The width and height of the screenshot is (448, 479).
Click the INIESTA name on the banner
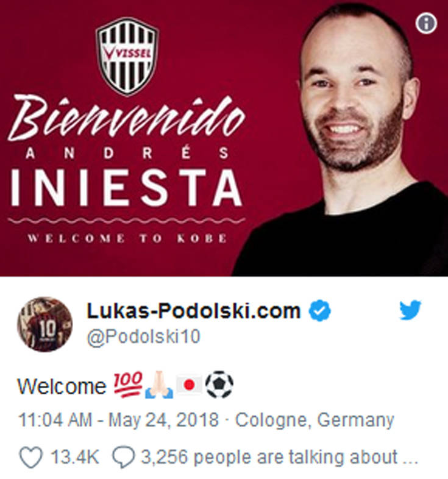pyautogui.click(x=126, y=187)
